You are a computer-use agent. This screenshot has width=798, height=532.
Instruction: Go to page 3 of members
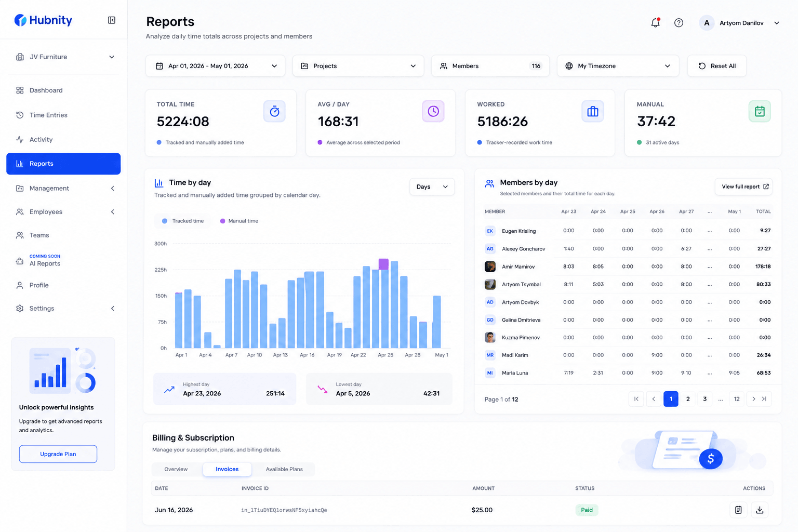(x=704, y=399)
